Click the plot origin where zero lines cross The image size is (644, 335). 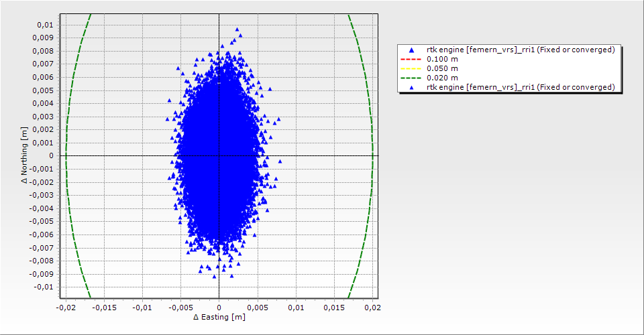point(219,155)
